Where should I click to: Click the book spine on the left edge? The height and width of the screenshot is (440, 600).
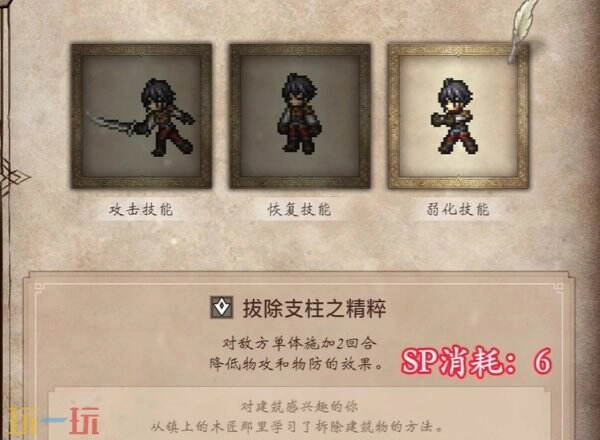tap(5, 220)
